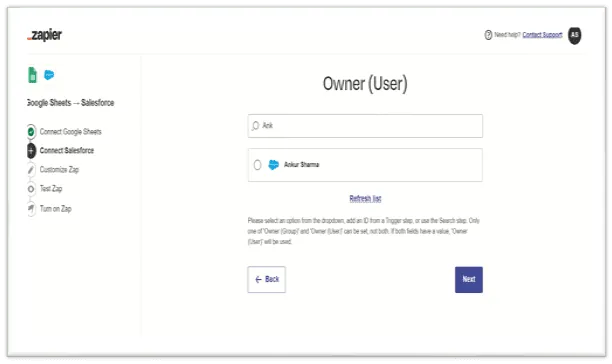Go to Connect Google Sheets step
The image size is (612, 364).
(71, 132)
